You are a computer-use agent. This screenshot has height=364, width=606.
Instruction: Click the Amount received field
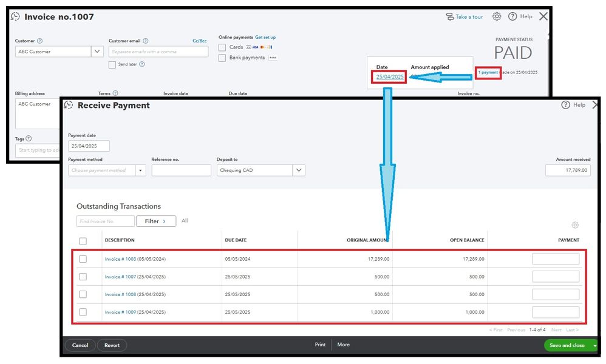tap(568, 170)
